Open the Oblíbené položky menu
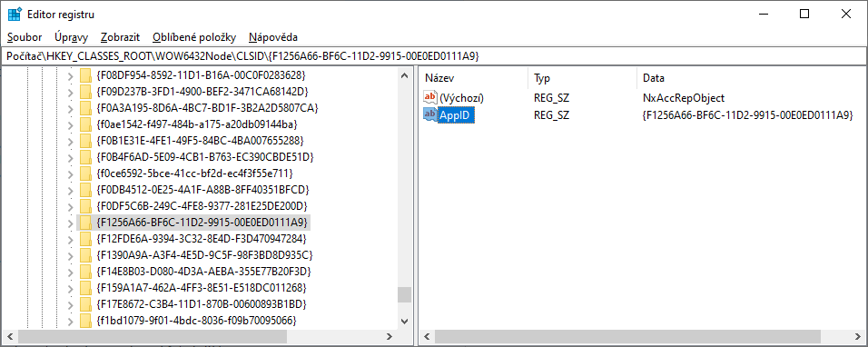Viewport: 868px width, 347px height. click(x=194, y=37)
